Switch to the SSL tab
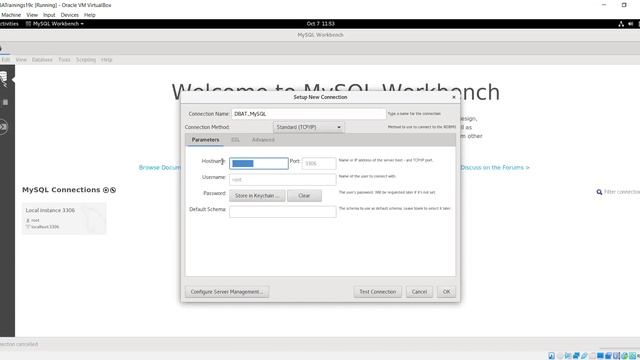640x360 pixels. (236, 140)
